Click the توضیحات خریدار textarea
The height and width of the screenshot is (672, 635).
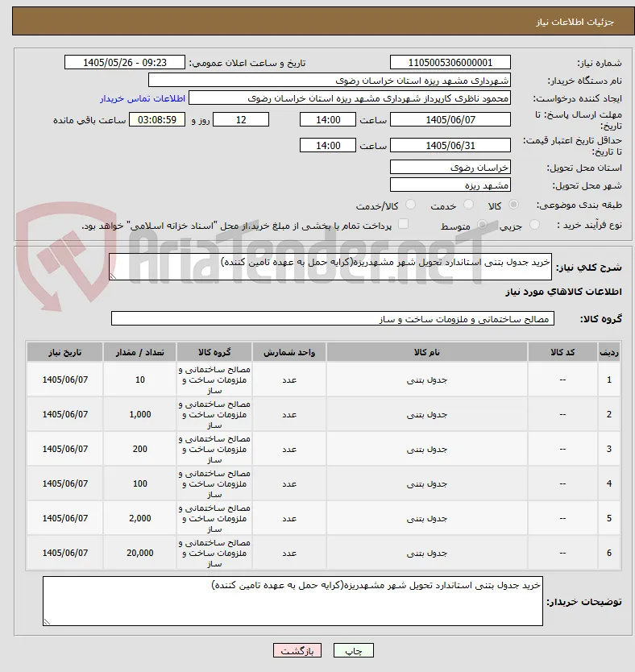point(293,601)
